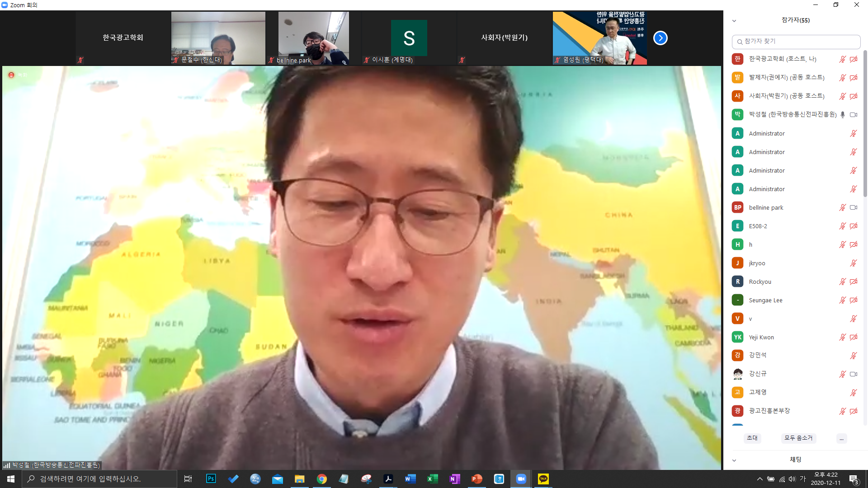The height and width of the screenshot is (488, 868).
Task: Toggle mute icon for jkryoo
Action: click(x=854, y=263)
